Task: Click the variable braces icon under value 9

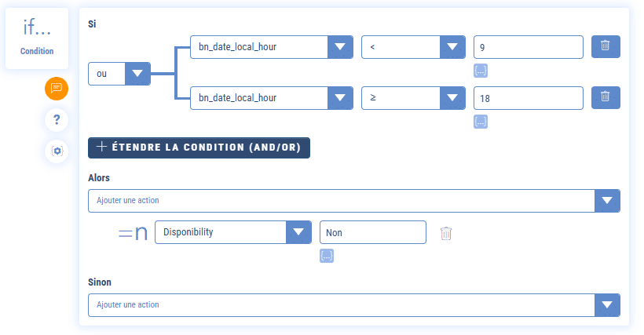Action: (x=481, y=71)
